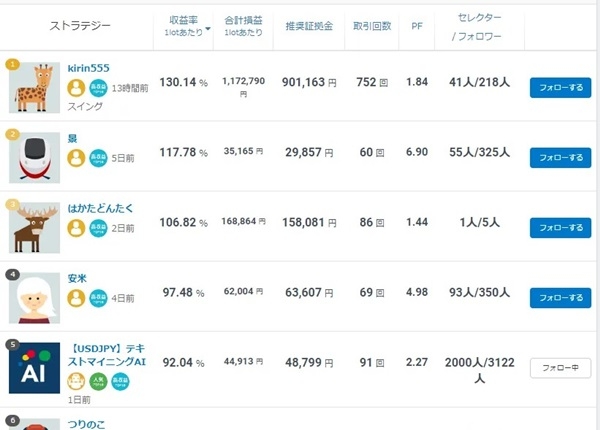Click the yellow user badge in 安米 row
Screen dimensions: 600x430
[x=76, y=298]
